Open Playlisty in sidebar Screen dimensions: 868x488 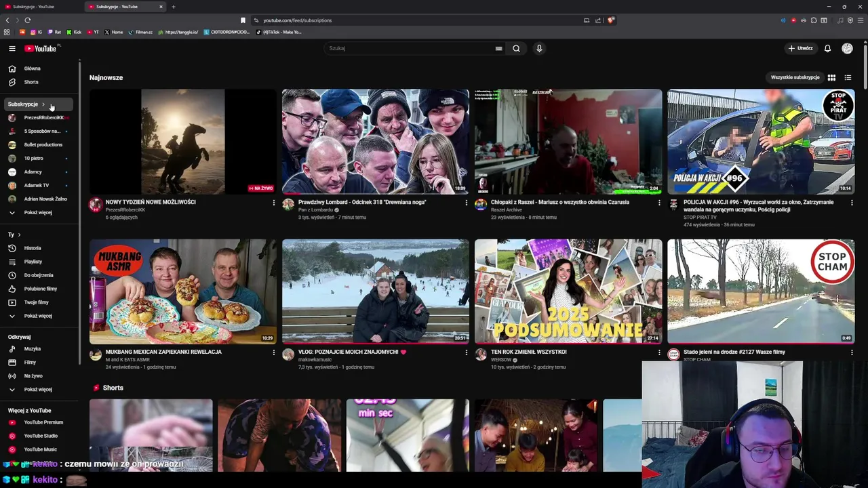point(38,262)
